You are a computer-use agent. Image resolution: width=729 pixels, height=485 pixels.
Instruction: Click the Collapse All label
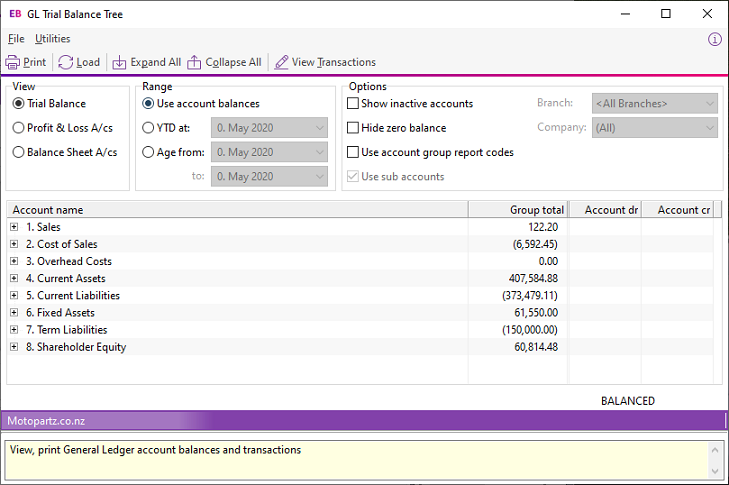233,62
